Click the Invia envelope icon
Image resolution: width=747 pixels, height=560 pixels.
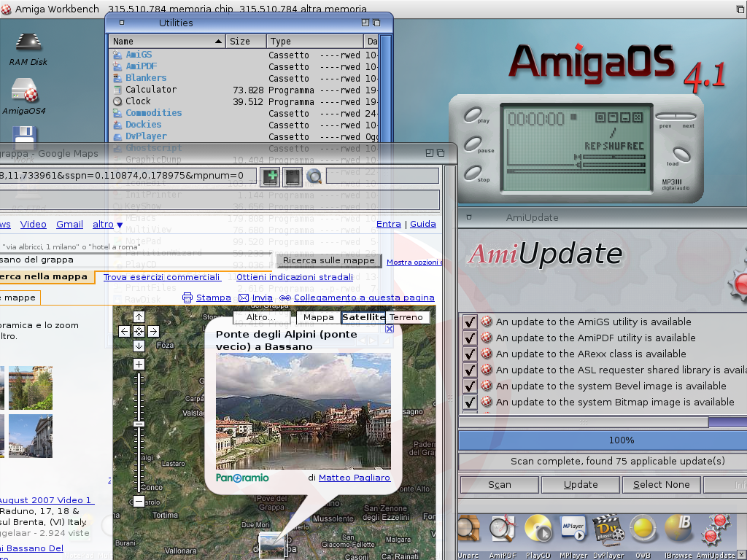[x=244, y=297]
